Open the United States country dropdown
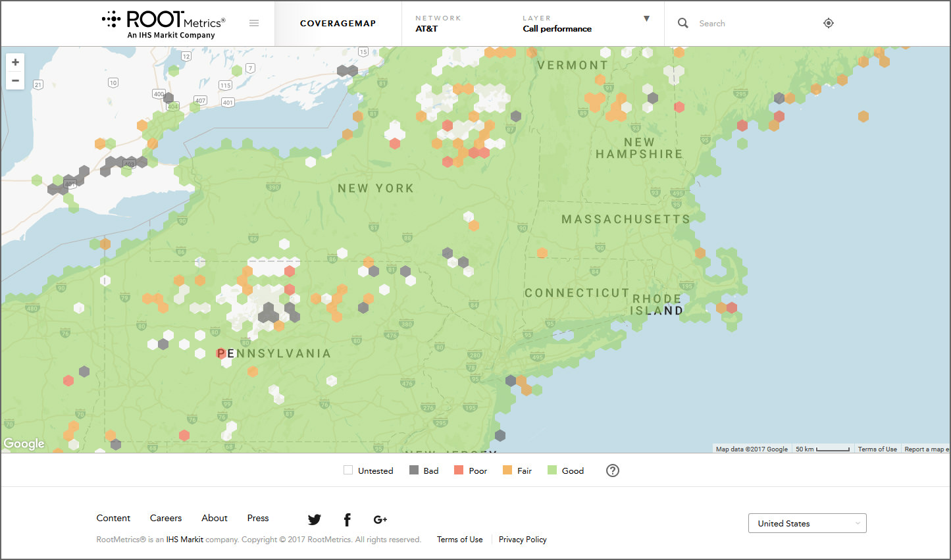Image resolution: width=951 pixels, height=560 pixels. pos(808,523)
